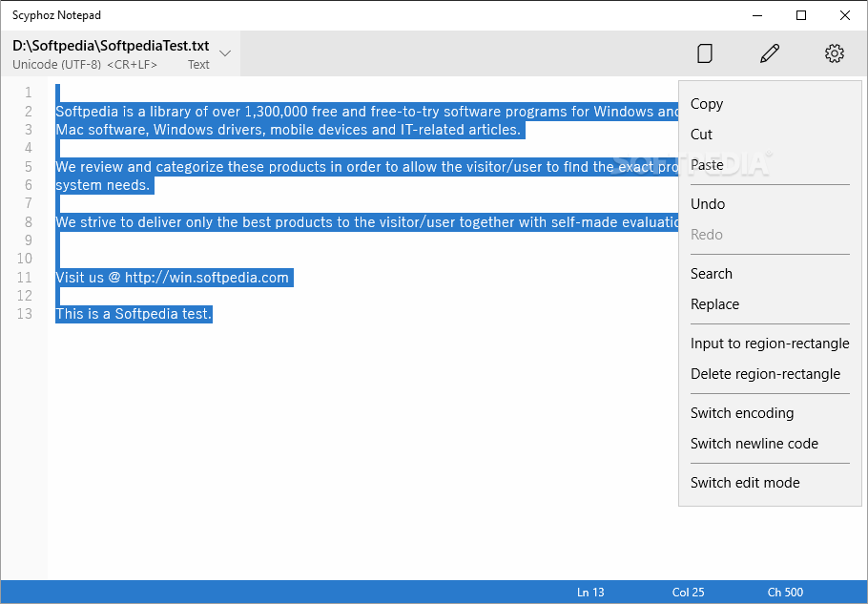Click the Unicode (UTF-8) encoding label

tap(56, 65)
